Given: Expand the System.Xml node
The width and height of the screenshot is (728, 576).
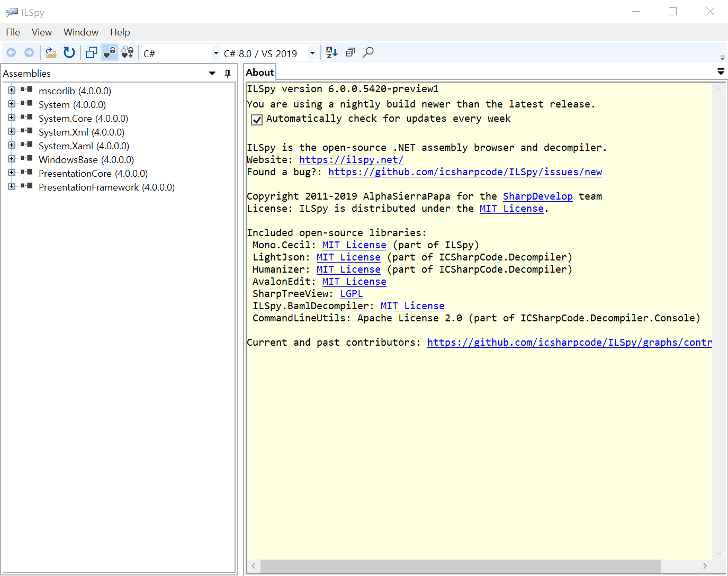Looking at the screenshot, I should pyautogui.click(x=12, y=131).
